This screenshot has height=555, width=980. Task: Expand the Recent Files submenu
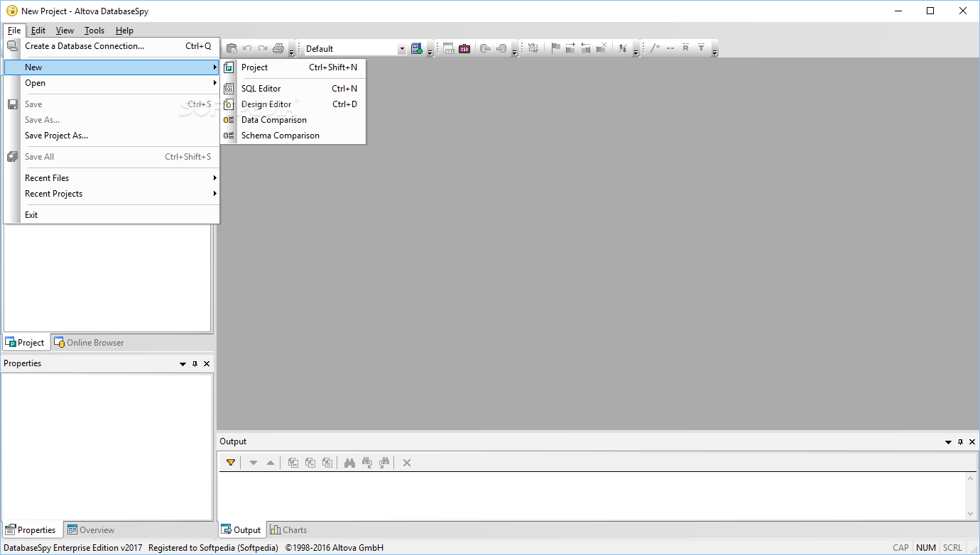pos(111,178)
